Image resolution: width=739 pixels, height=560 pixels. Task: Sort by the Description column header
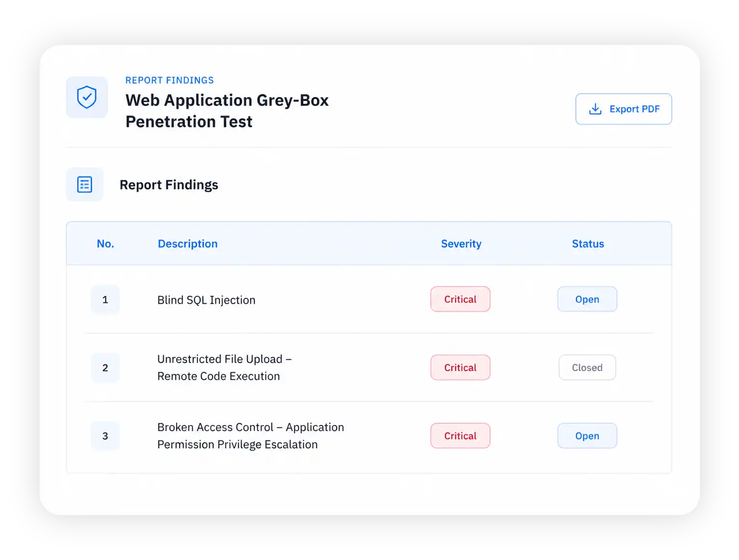point(187,244)
